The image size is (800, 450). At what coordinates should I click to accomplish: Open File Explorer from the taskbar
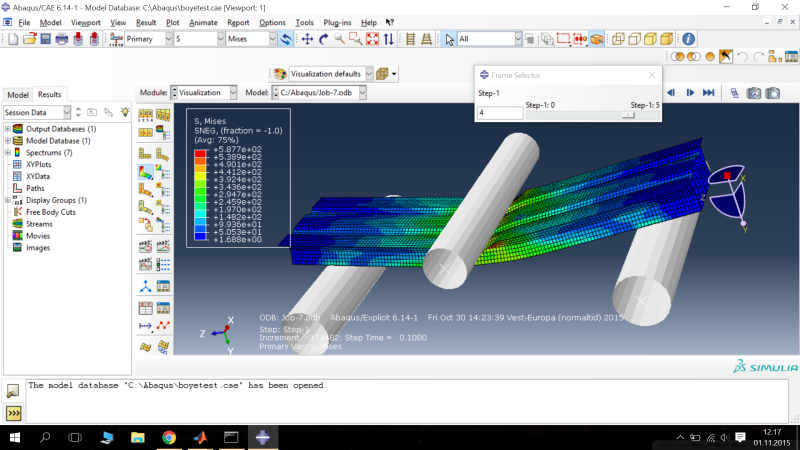click(x=138, y=438)
